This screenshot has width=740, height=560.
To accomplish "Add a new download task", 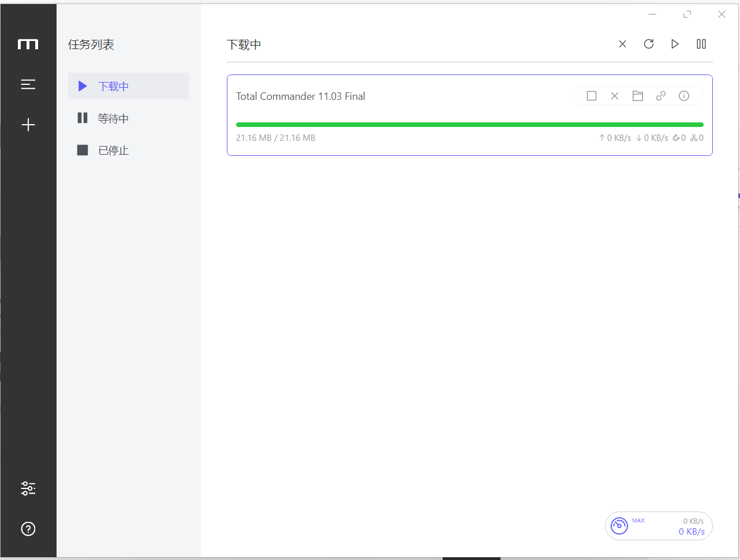I will pos(28,125).
